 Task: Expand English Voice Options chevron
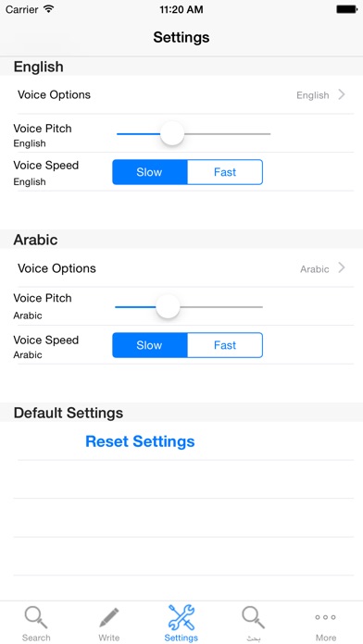click(342, 94)
